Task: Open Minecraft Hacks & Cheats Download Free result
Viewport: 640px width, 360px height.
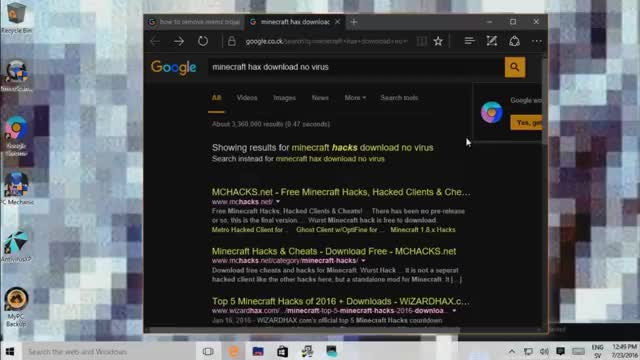Action: pyautogui.click(x=334, y=251)
